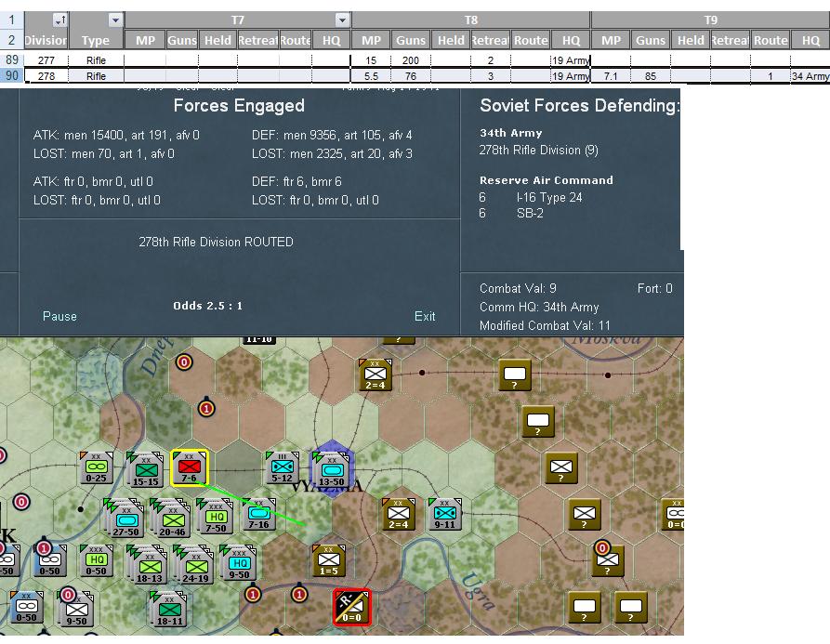Select the green HQ 0-50 counter

tap(97, 560)
